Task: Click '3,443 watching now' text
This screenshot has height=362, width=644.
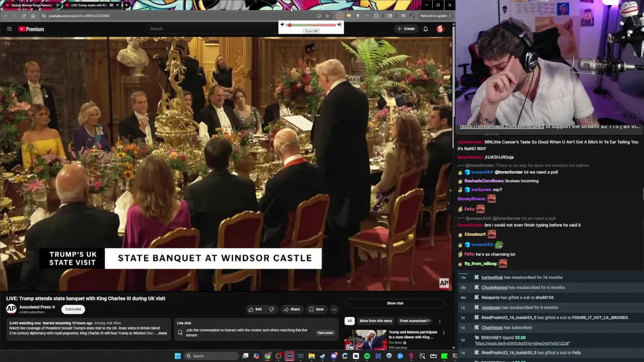Action: (x=25, y=323)
